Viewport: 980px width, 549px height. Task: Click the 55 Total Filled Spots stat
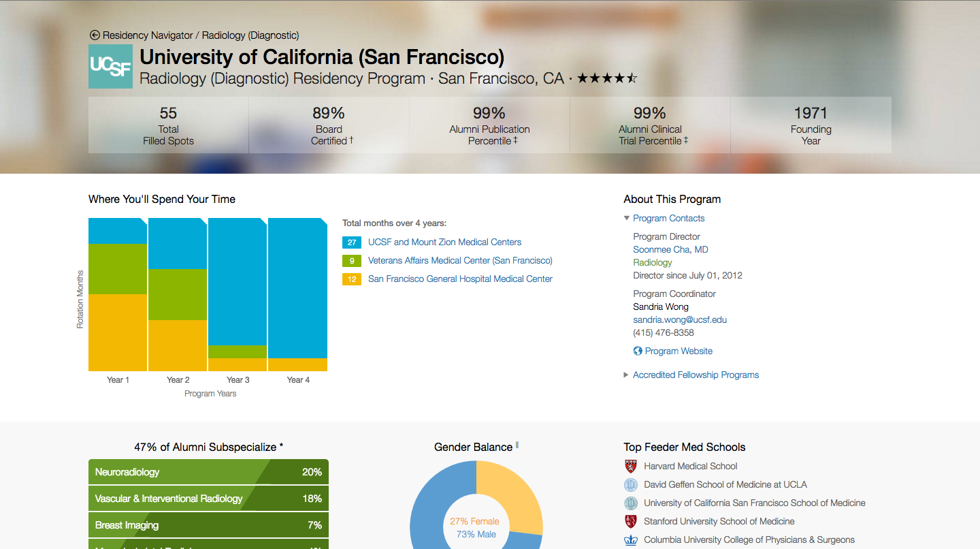pyautogui.click(x=168, y=125)
